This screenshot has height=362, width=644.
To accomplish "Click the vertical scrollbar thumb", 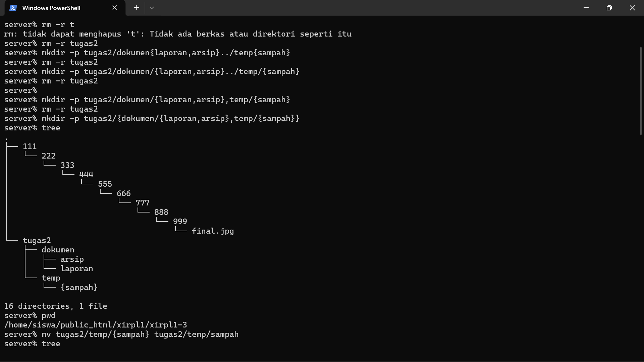I will [x=641, y=91].
